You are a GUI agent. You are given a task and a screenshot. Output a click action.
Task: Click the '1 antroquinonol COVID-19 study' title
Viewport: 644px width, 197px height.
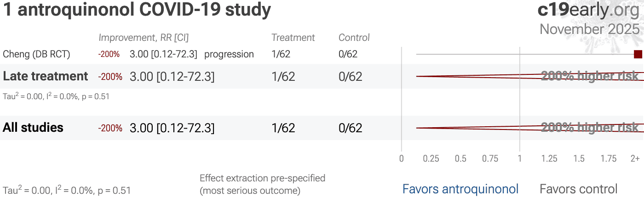(x=137, y=10)
